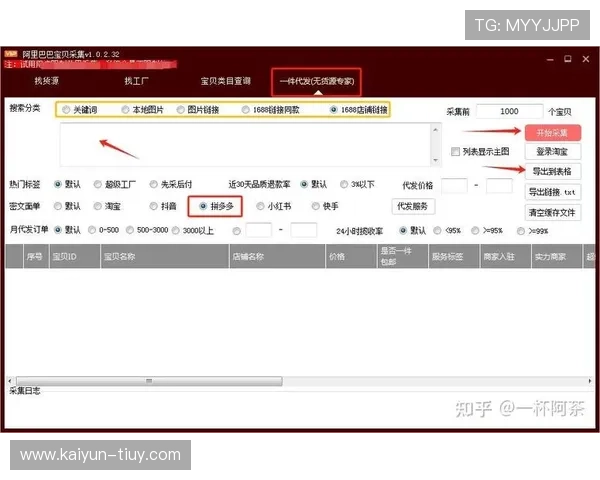Click the text area scroll up arrow
This screenshot has height=480, width=600.
(435, 129)
